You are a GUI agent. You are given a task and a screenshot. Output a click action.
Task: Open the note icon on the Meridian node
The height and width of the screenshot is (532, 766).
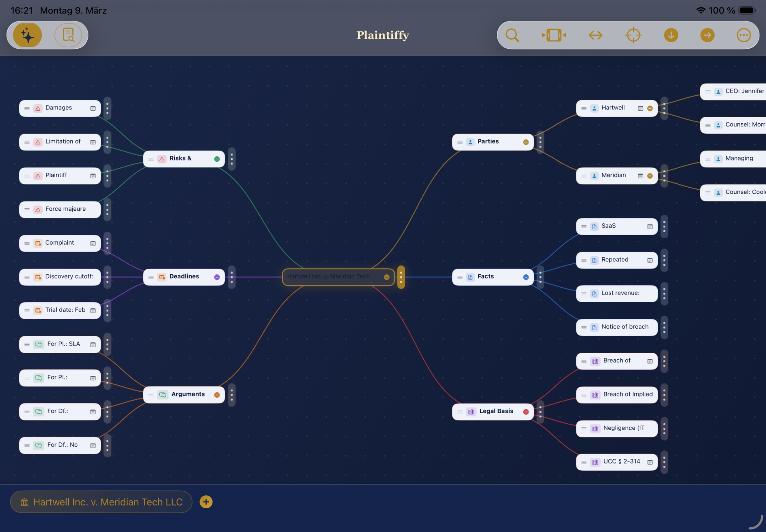point(641,175)
